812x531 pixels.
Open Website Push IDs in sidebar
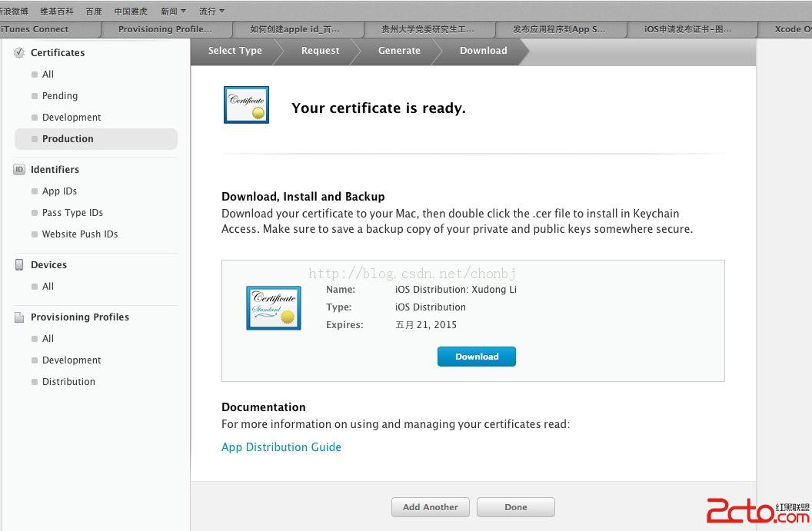point(80,234)
